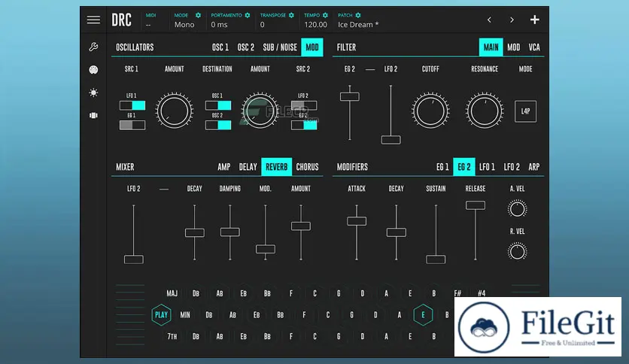Open patch name Ice Dream selector
The height and width of the screenshot is (364, 629).
tap(358, 25)
